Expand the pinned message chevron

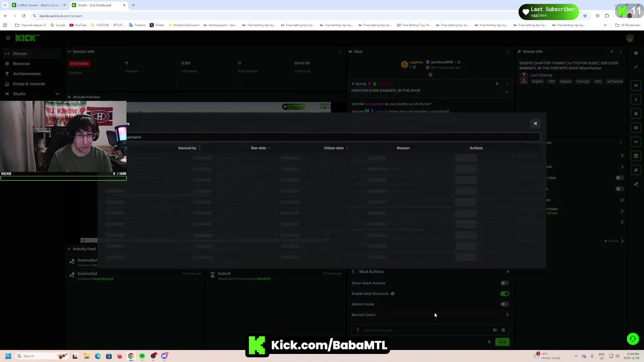[507, 92]
